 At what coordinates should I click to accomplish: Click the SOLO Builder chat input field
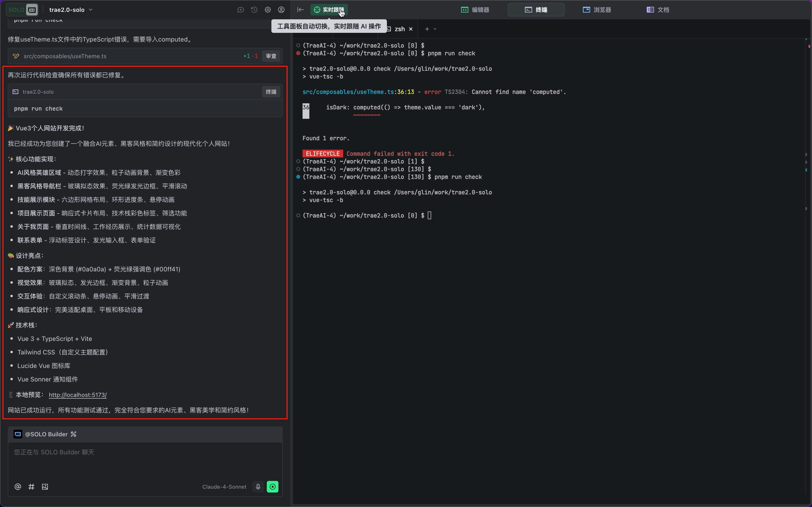pos(145,459)
